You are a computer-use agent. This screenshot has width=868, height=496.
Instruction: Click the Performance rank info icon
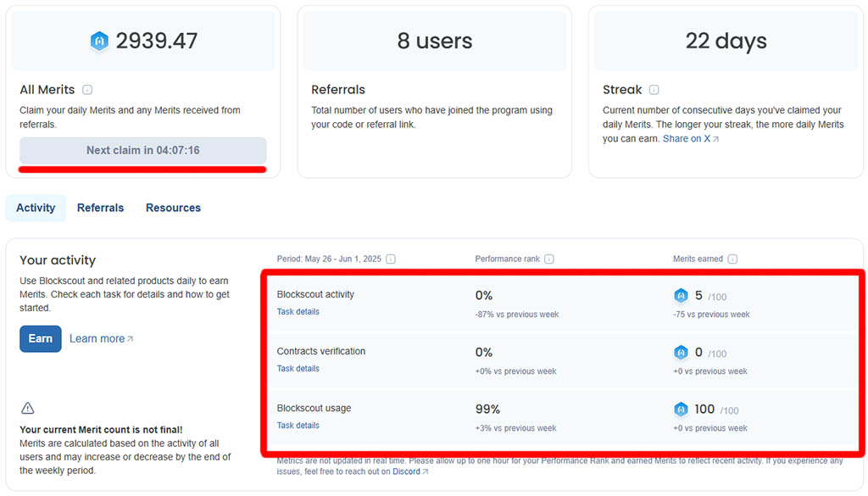coord(549,259)
